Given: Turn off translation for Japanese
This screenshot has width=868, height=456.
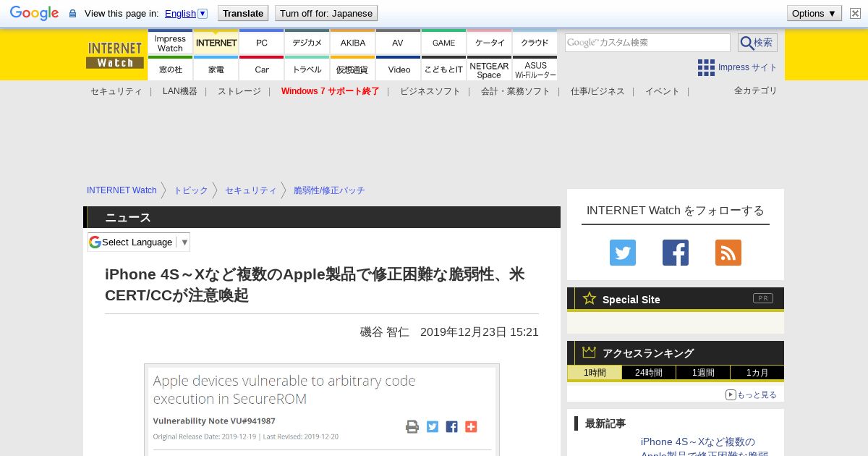Looking at the screenshot, I should (x=326, y=13).
